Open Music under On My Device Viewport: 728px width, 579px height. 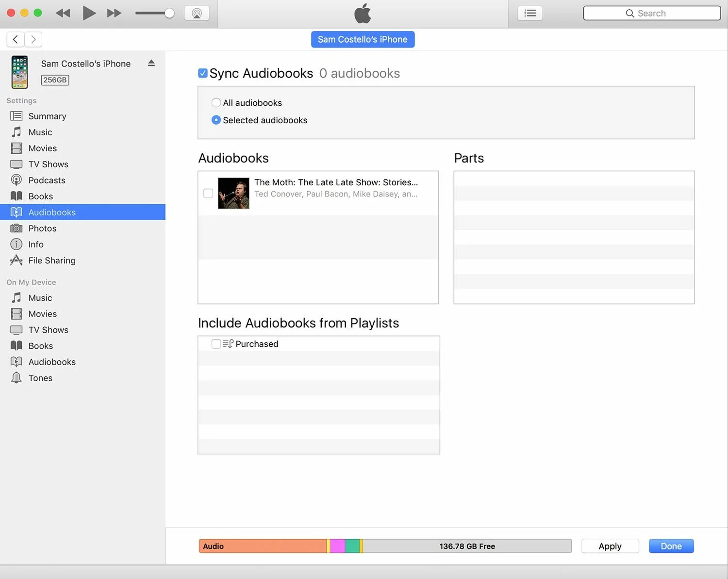[83, 297]
